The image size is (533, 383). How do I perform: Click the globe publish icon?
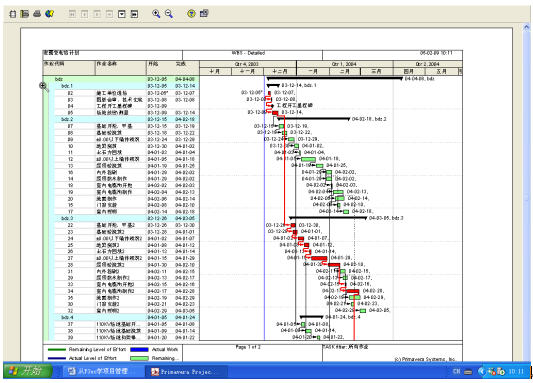point(50,14)
